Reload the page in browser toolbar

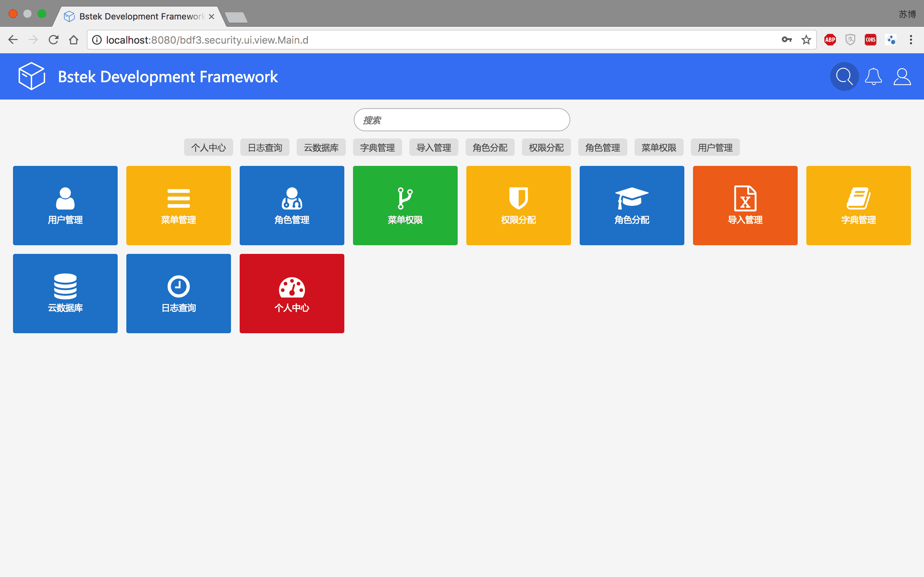pyautogui.click(x=53, y=40)
